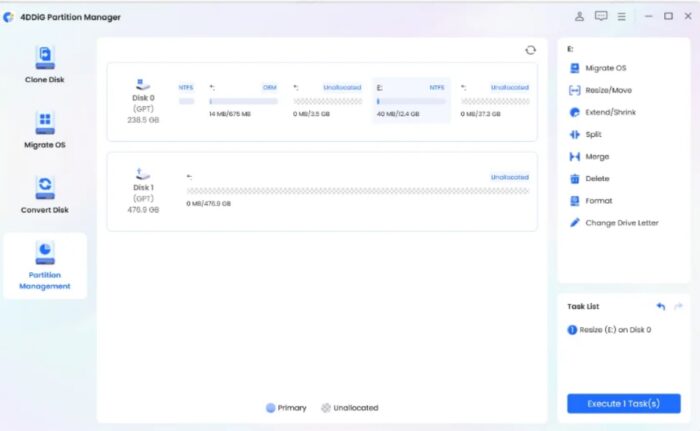700x431 pixels.
Task: Open the Convert Disk tool
Action: pyautogui.click(x=45, y=195)
